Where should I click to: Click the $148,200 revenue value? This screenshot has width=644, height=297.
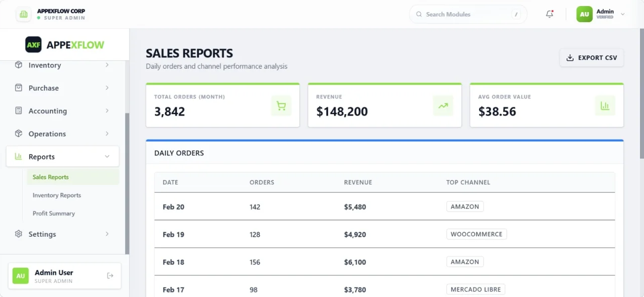coord(342,112)
